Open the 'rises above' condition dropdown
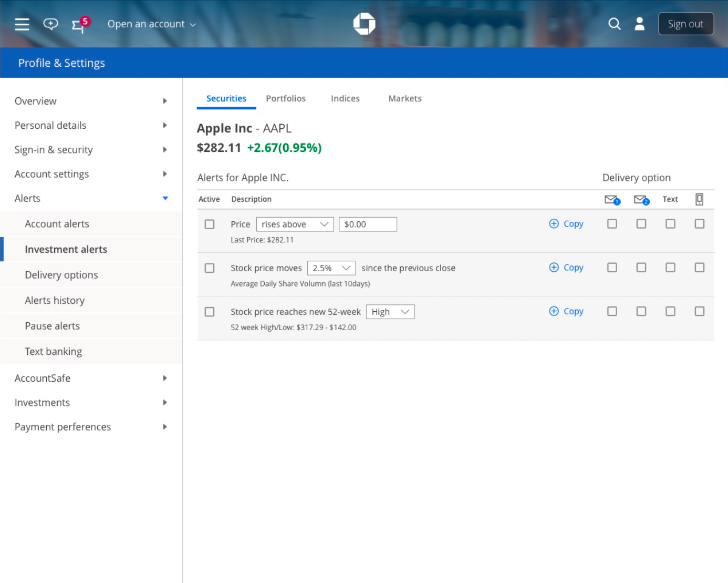The height and width of the screenshot is (583, 728). (x=295, y=224)
